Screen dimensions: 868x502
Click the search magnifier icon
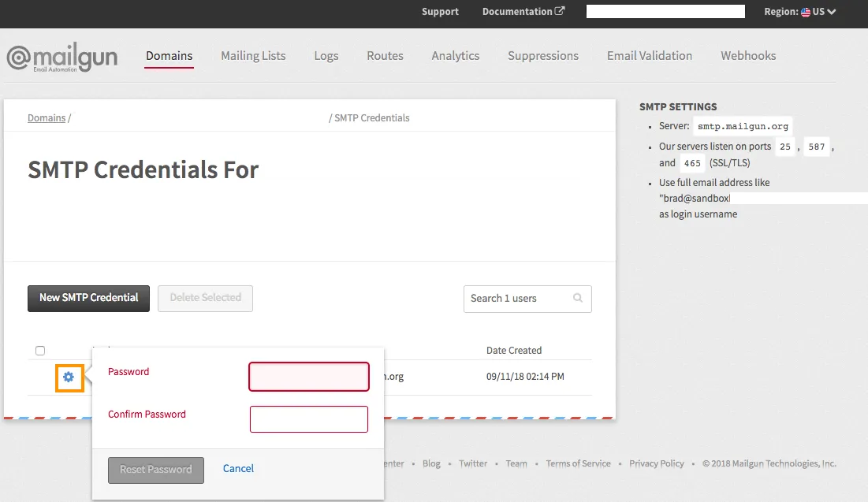[578, 298]
